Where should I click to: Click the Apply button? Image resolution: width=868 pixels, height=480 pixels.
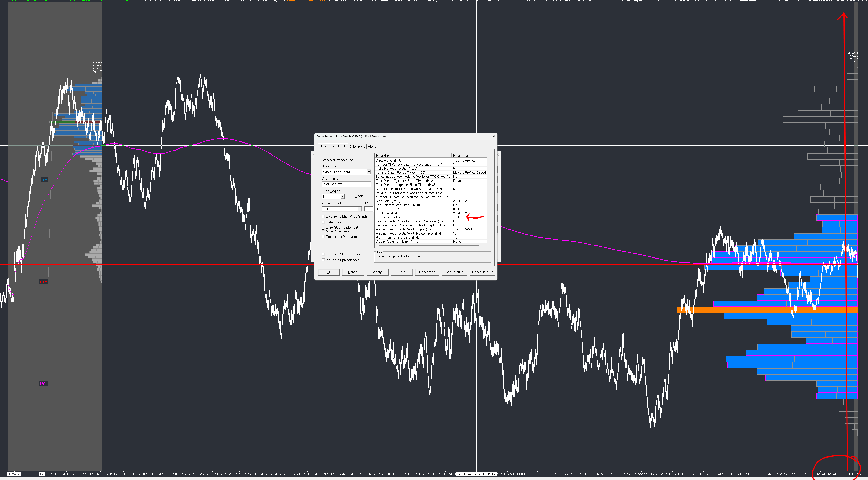(377, 272)
